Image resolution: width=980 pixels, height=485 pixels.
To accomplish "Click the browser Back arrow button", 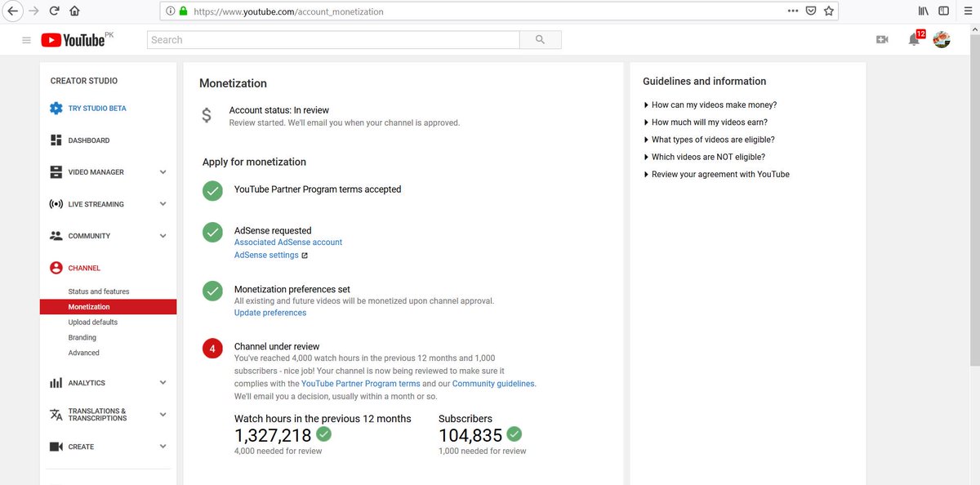I will [x=12, y=11].
